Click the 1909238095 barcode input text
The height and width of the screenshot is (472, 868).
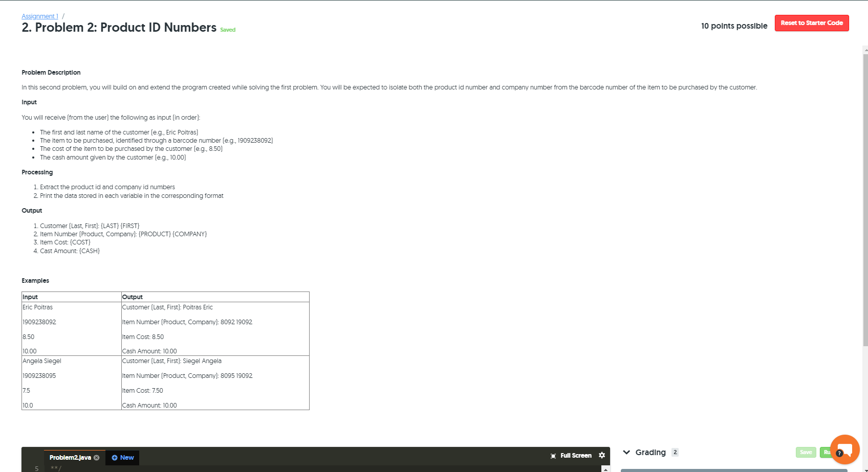[x=39, y=376]
